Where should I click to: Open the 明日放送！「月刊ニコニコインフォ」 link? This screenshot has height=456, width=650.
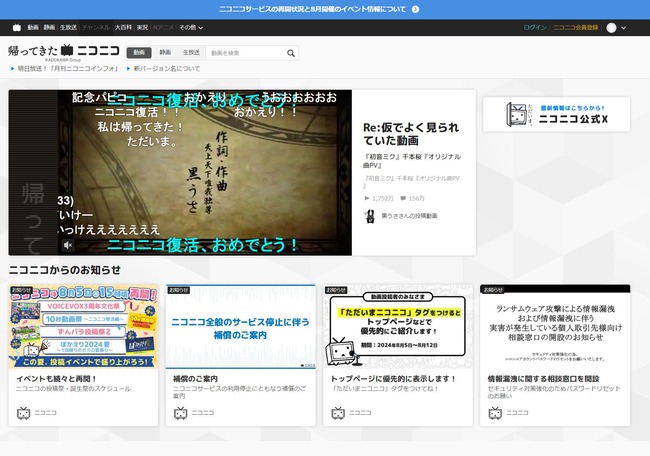pos(68,69)
